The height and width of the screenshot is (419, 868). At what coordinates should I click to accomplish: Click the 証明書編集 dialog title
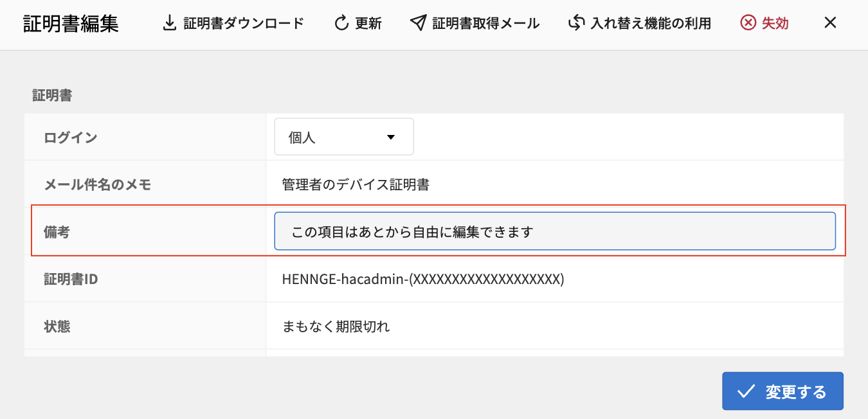[71, 24]
